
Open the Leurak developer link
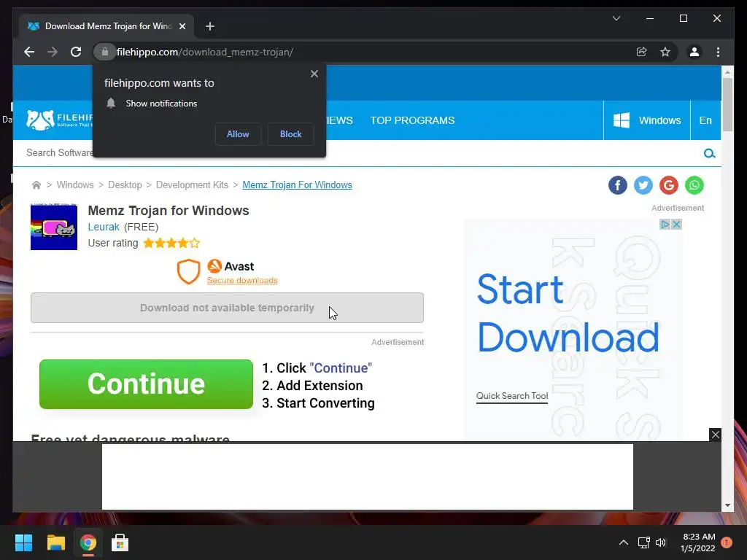pos(104,227)
